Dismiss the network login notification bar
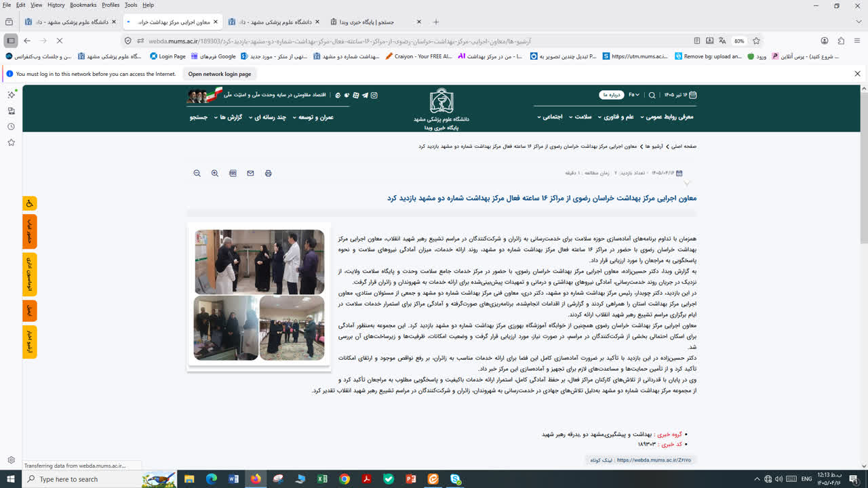 857,74
